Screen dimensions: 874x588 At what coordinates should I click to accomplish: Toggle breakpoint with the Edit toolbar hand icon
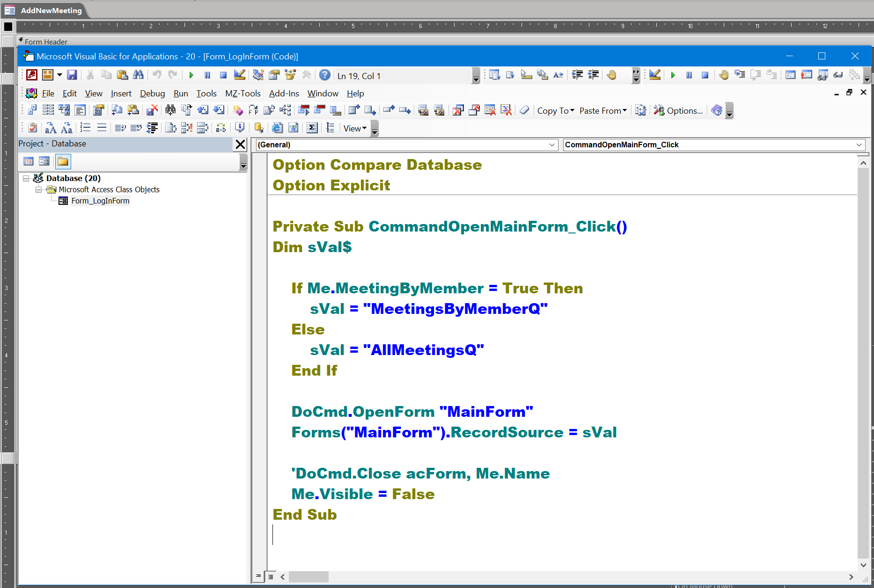tap(611, 75)
